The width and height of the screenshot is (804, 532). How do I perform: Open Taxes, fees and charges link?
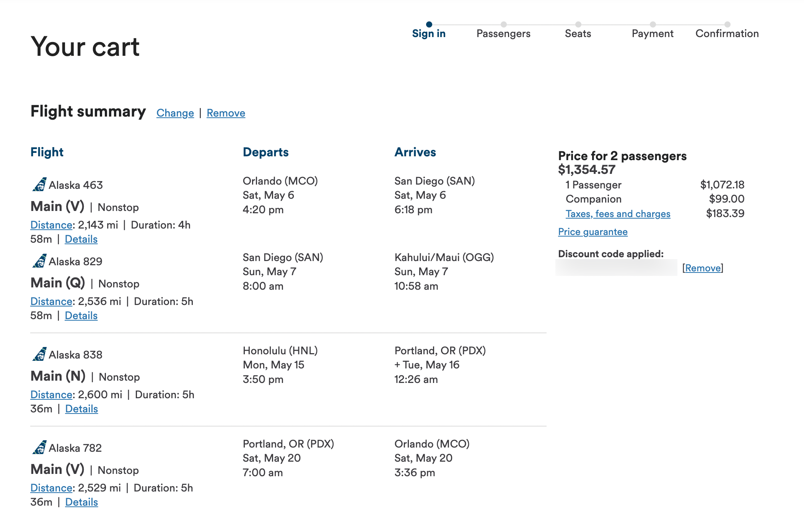pyautogui.click(x=618, y=214)
